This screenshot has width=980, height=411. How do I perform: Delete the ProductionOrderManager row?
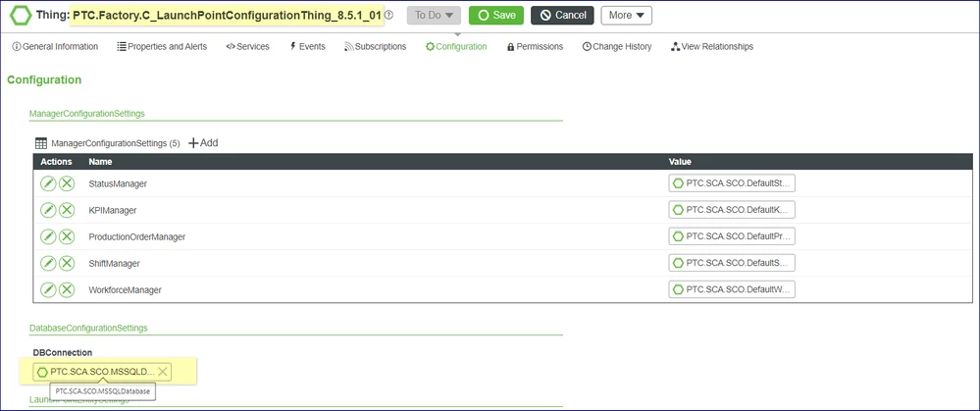pyautogui.click(x=67, y=236)
